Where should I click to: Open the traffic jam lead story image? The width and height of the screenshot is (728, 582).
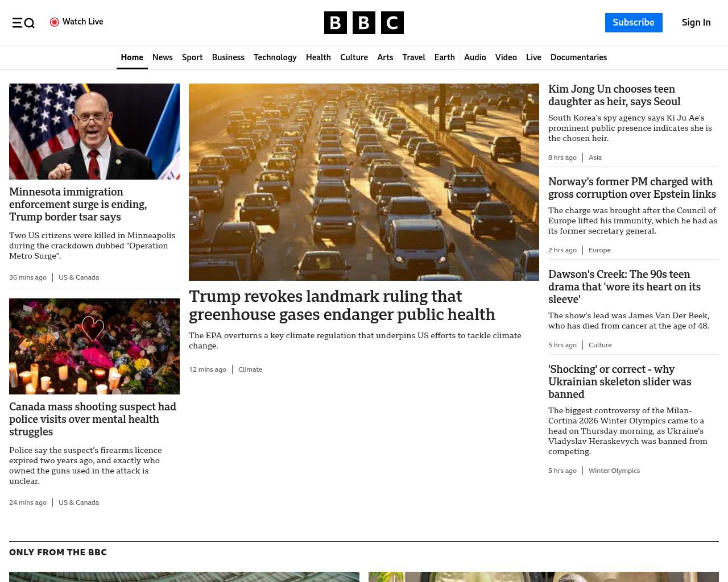tap(364, 182)
